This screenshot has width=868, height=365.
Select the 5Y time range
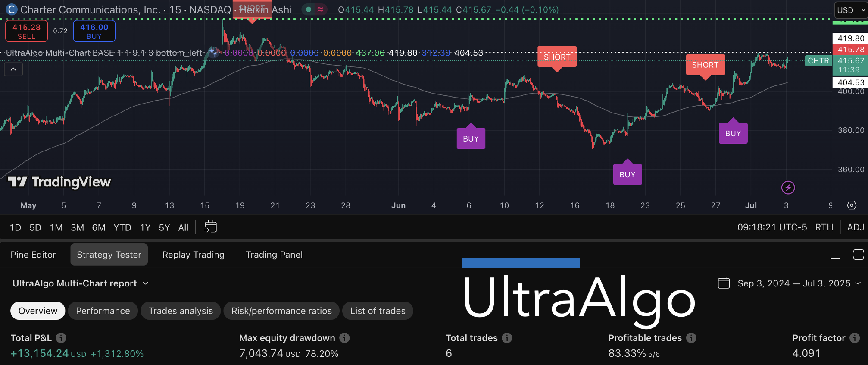164,227
